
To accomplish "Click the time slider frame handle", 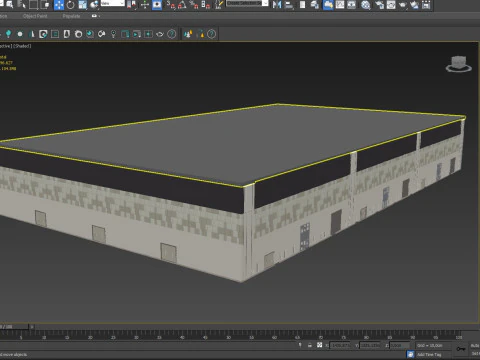I will coord(14,327).
